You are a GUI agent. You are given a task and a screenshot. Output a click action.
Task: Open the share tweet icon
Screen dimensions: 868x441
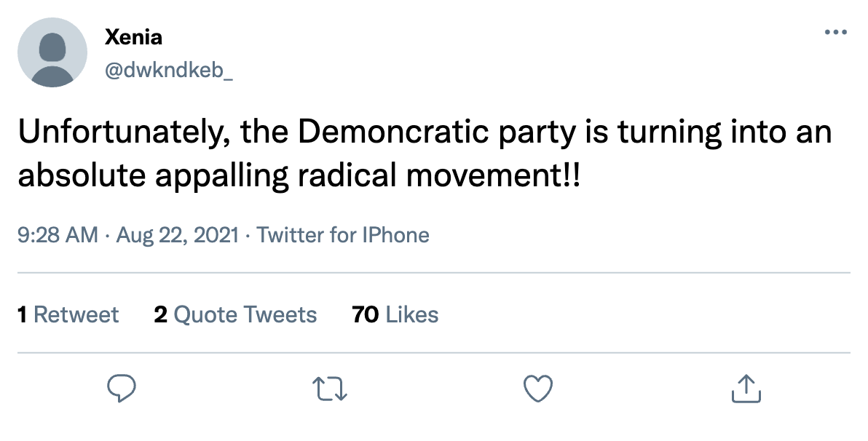746,389
